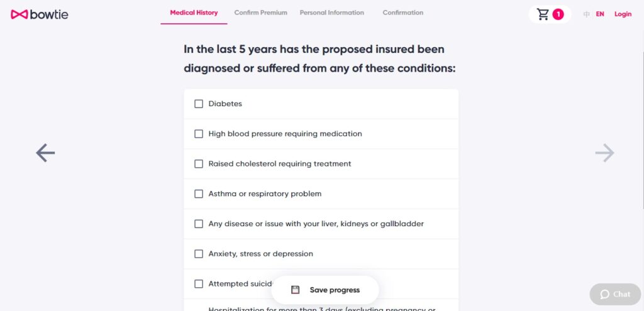Check Anxiety, stress or depression
Image resolution: width=644 pixels, height=311 pixels.
[199, 254]
